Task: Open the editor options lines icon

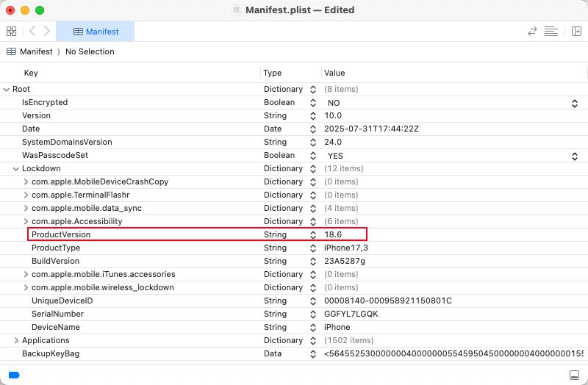Action: pyautogui.click(x=551, y=32)
